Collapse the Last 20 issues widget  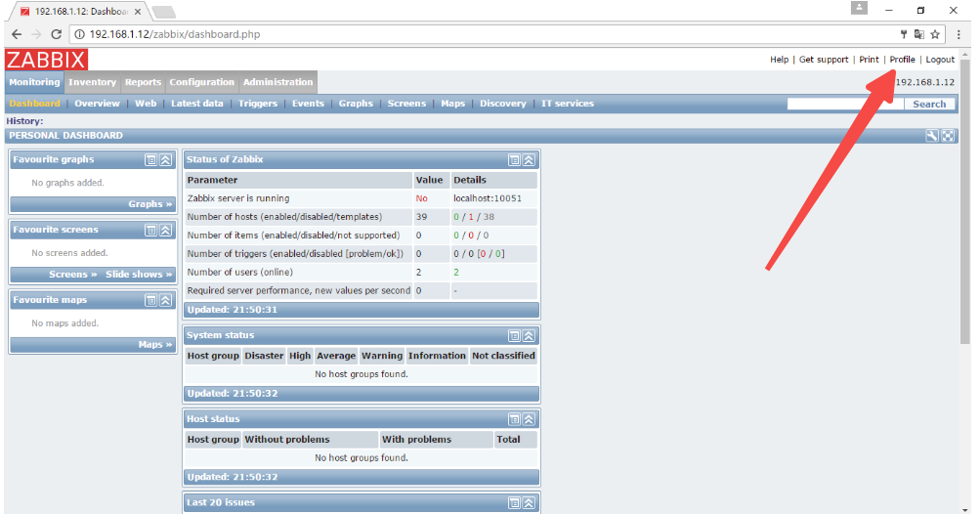click(529, 502)
